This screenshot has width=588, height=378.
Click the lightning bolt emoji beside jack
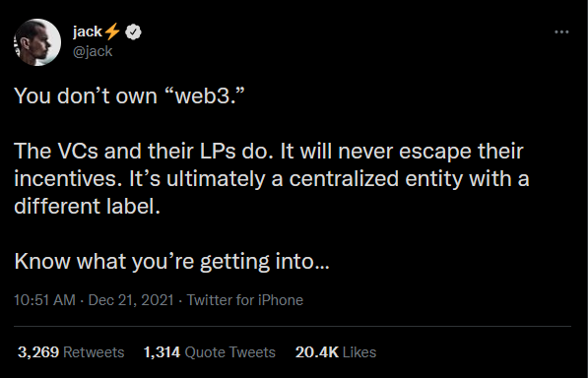pos(111,31)
